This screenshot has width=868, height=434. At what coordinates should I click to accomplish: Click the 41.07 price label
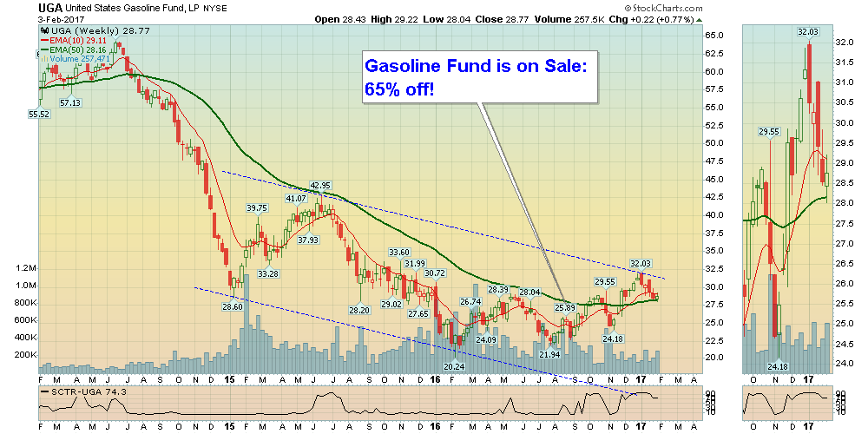click(296, 198)
